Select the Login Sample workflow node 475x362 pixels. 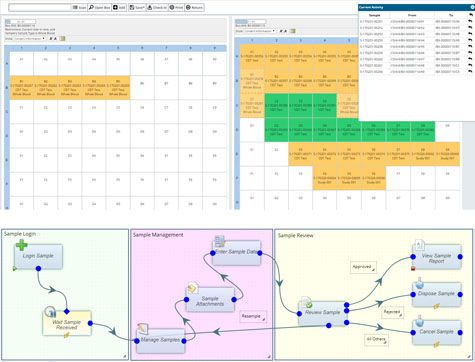pyautogui.click(x=38, y=256)
